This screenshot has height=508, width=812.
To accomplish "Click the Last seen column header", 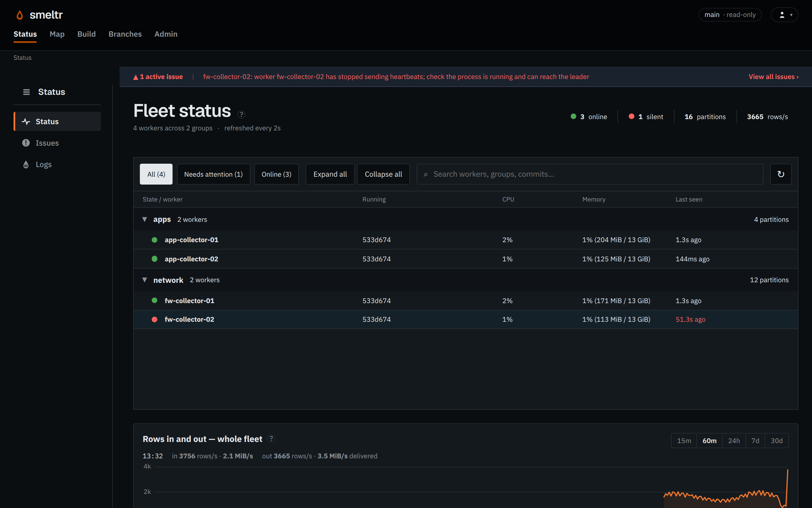I will pyautogui.click(x=689, y=199).
